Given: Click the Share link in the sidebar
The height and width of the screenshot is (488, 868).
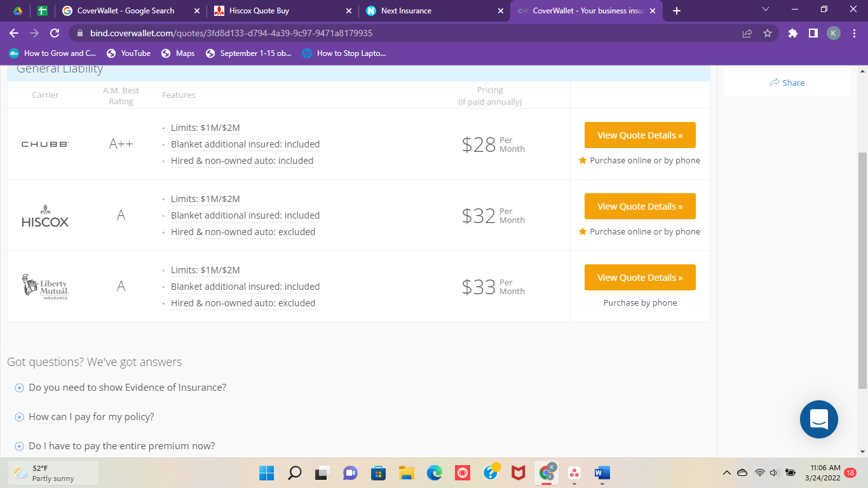Looking at the screenshot, I should click(x=787, y=83).
